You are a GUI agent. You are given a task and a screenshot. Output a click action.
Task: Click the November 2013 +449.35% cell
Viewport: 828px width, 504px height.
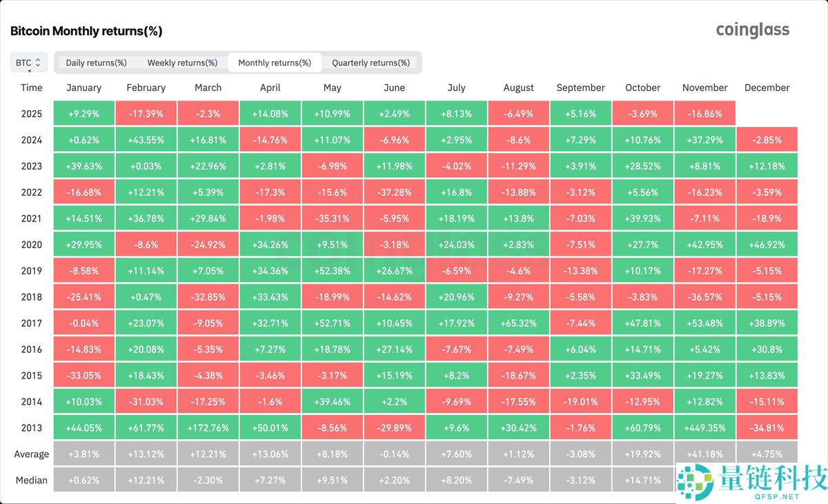tap(704, 427)
